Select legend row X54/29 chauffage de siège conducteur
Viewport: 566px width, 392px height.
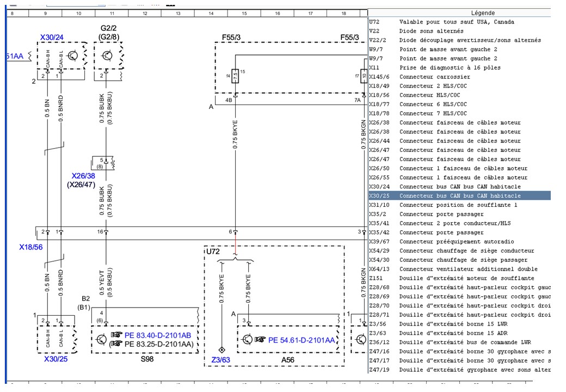[x=459, y=250]
